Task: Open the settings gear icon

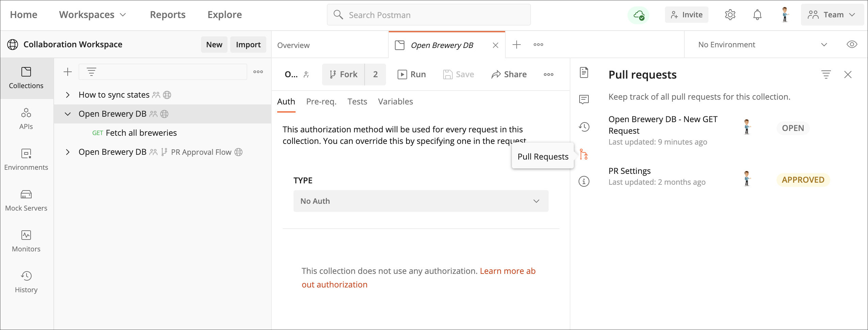Action: (730, 15)
